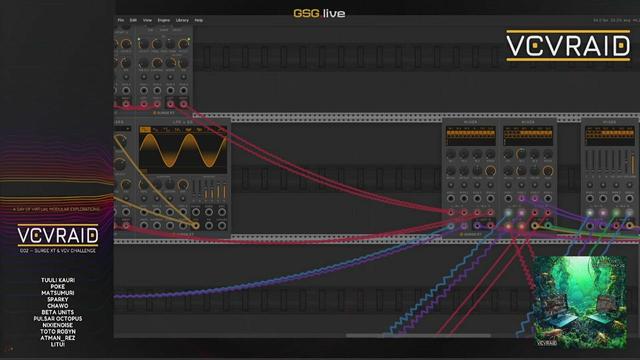Open the Library menu
This screenshot has width=640, height=360.
tap(182, 20)
